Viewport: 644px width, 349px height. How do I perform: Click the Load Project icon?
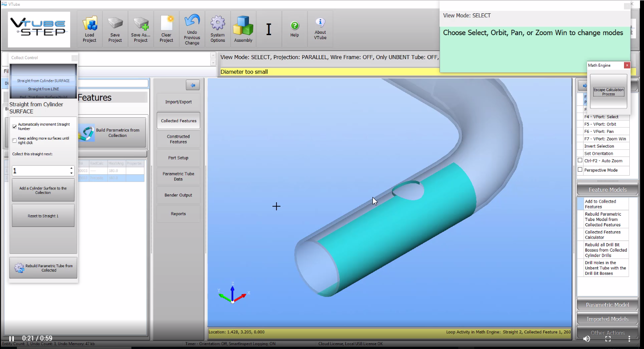[89, 23]
